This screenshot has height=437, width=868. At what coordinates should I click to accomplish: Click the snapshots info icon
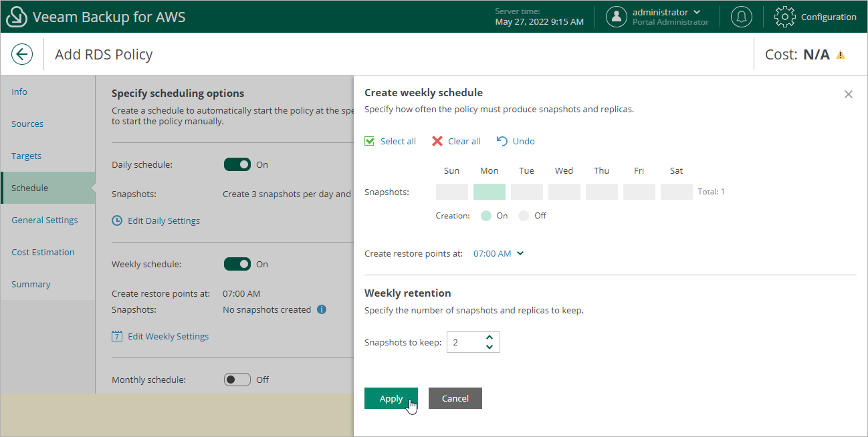tap(322, 309)
